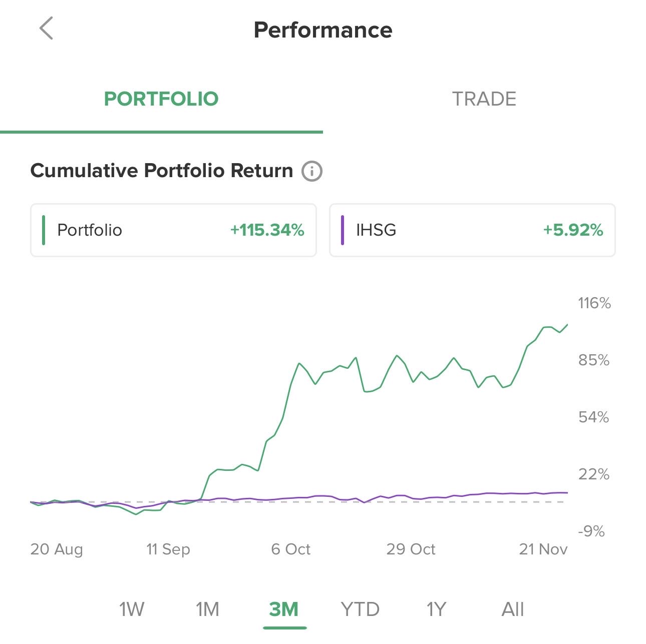Tap the +5.92% IHSG return value
This screenshot has height=644, width=646.
573,230
